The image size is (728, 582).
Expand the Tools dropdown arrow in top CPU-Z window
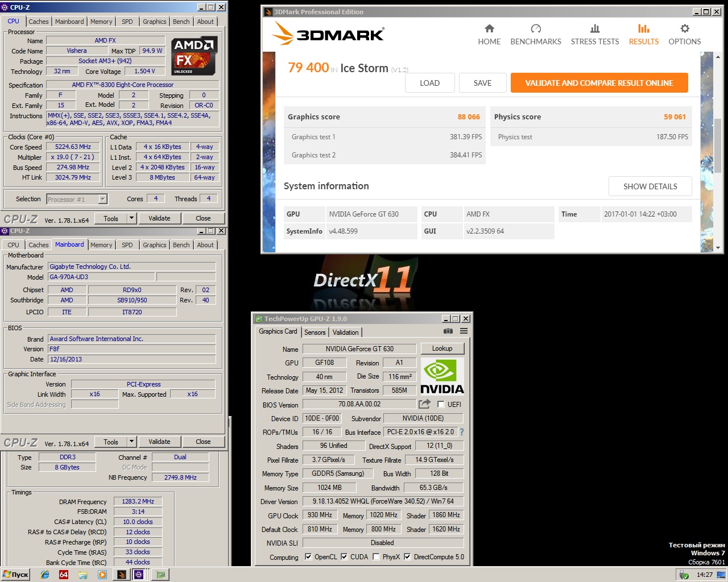pos(132,218)
